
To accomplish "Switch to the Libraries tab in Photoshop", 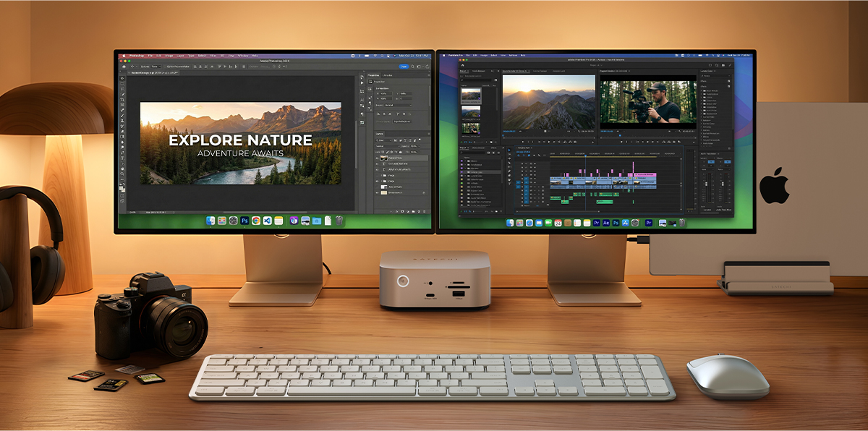I will [x=387, y=75].
